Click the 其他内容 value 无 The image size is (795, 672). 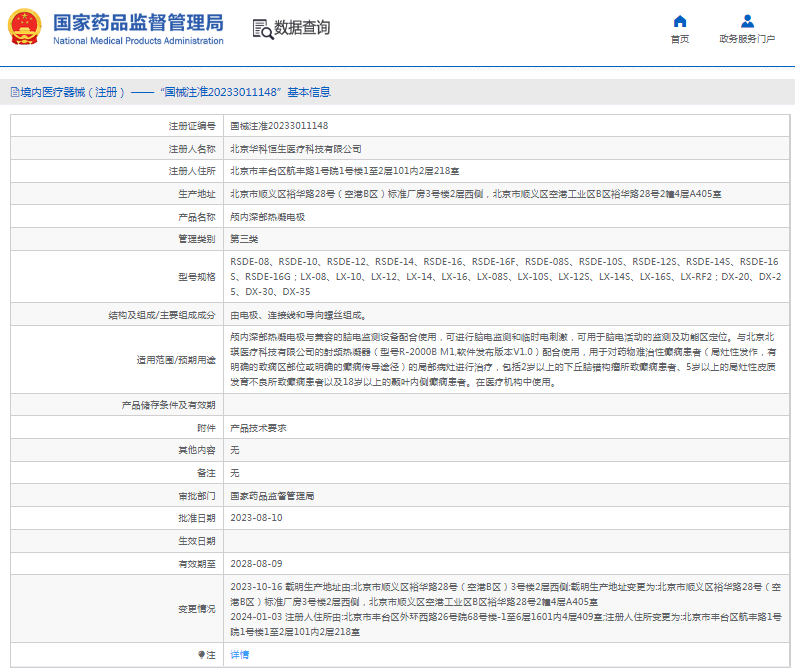(235, 450)
